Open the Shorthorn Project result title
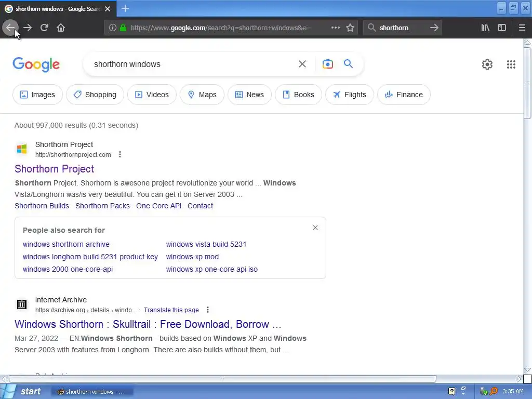 coord(54,169)
